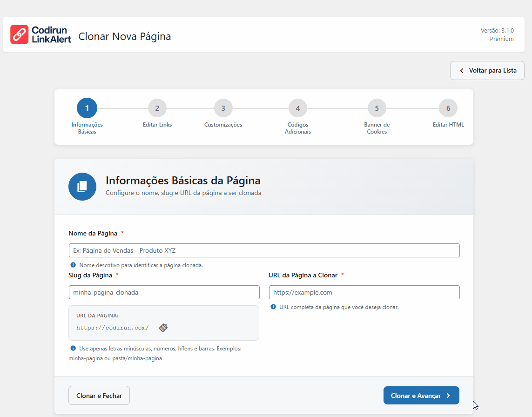Switch to step 5 Banner de Cookies
This screenshot has height=417, width=532.
point(377,108)
